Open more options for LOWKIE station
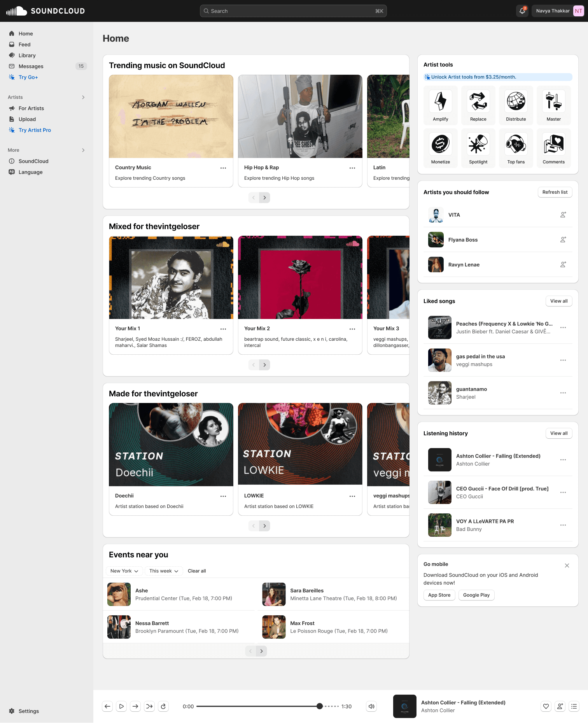 click(x=352, y=496)
